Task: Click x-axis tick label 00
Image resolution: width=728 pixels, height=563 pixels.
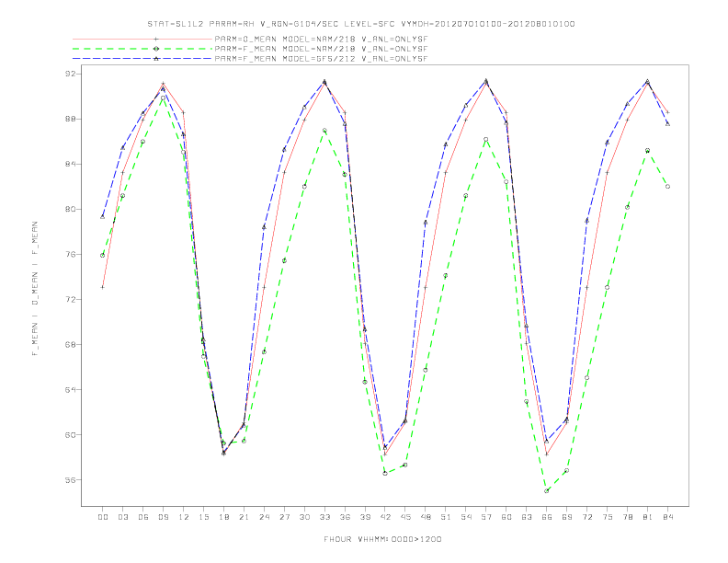Action: tap(103, 517)
